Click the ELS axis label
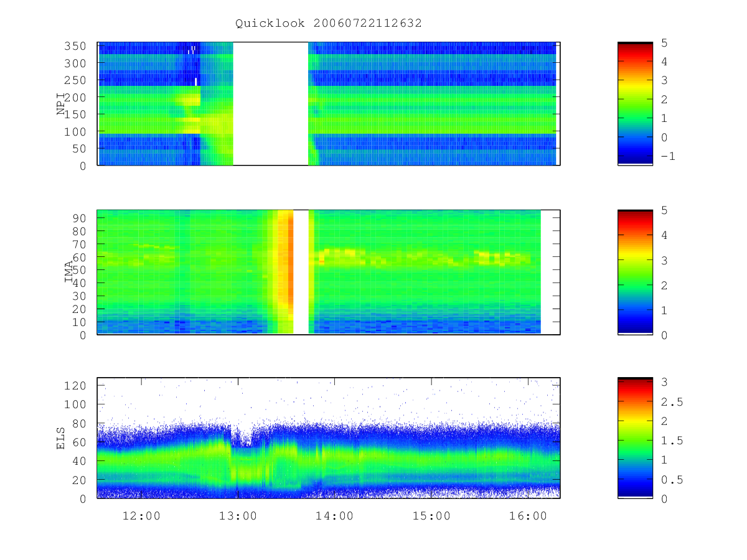 click(61, 438)
